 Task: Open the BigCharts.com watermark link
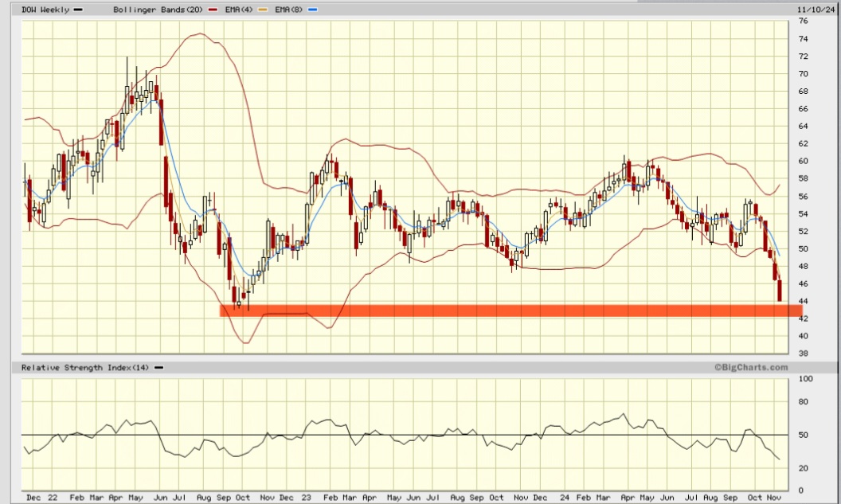coord(751,367)
